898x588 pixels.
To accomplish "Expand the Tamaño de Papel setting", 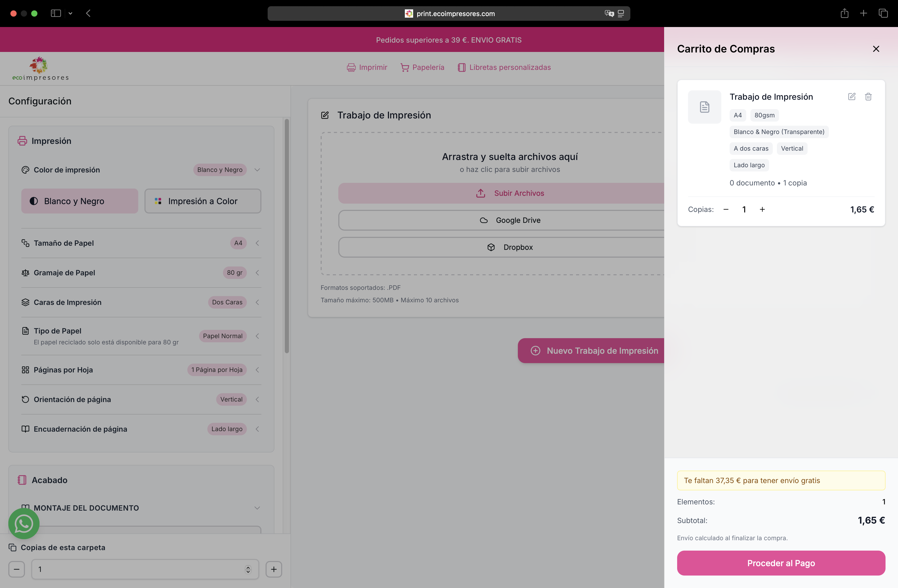I will pos(257,243).
